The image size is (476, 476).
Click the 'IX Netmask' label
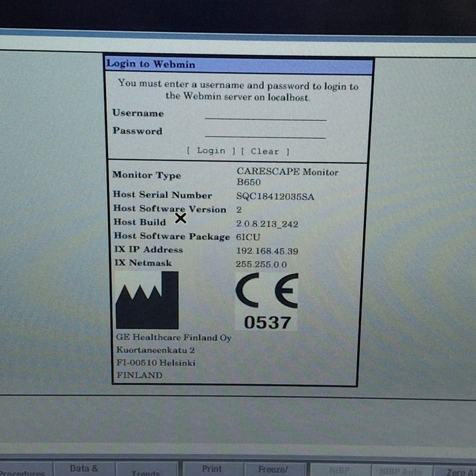pos(143,262)
